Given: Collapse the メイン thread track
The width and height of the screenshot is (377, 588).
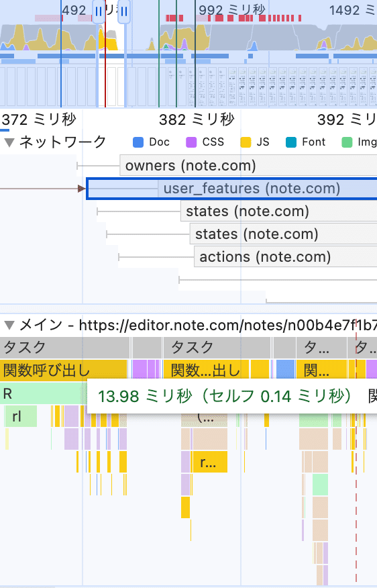Looking at the screenshot, I should (9, 325).
